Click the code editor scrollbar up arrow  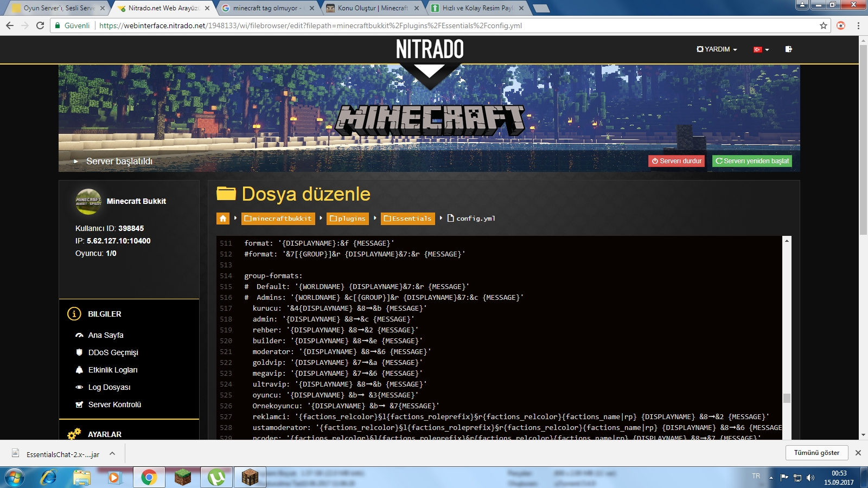[x=787, y=240]
